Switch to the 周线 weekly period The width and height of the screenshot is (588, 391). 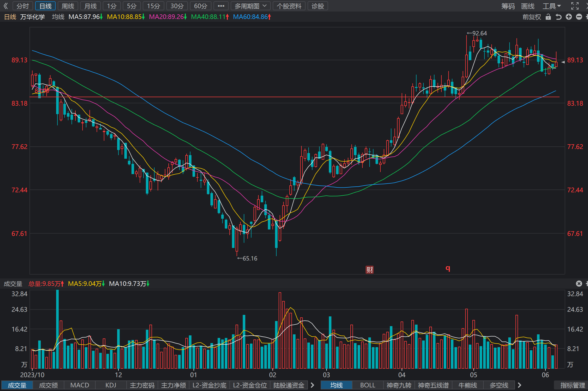68,6
